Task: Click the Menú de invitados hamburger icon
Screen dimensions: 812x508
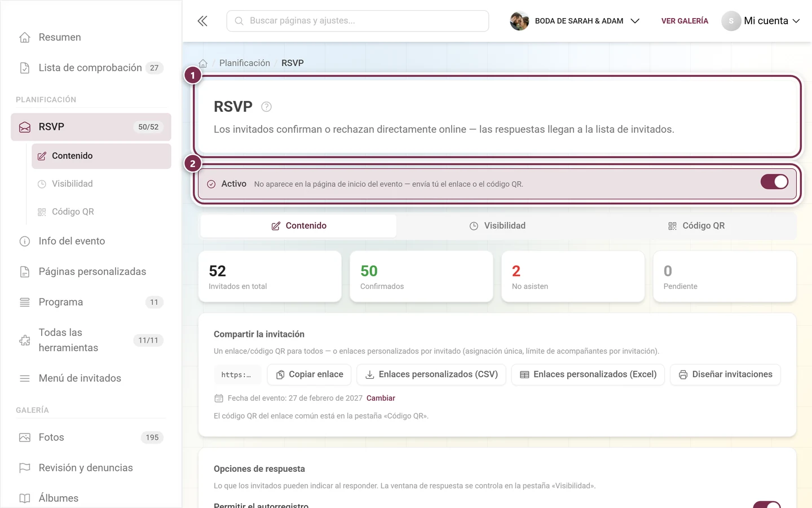Action: point(25,378)
